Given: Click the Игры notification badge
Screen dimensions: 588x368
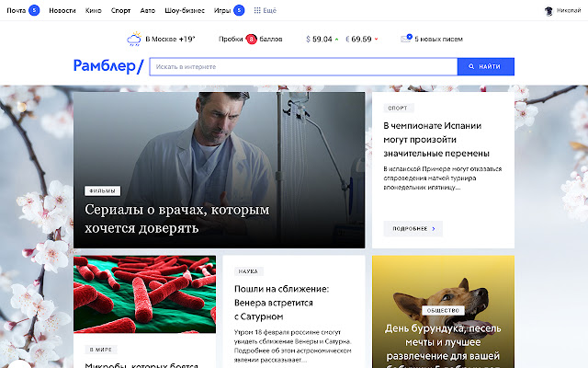Looking at the screenshot, I should click(x=239, y=10).
